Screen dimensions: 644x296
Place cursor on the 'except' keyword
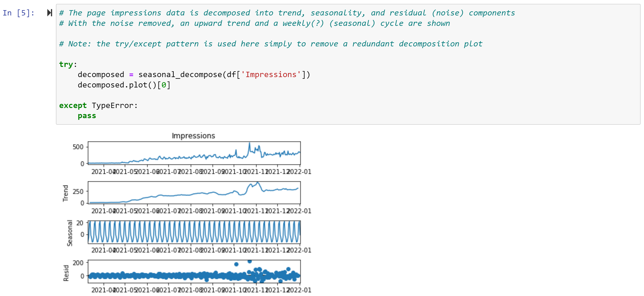(73, 106)
